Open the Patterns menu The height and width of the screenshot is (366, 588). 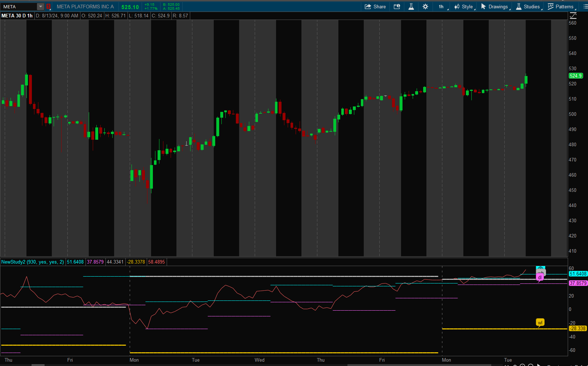point(561,7)
